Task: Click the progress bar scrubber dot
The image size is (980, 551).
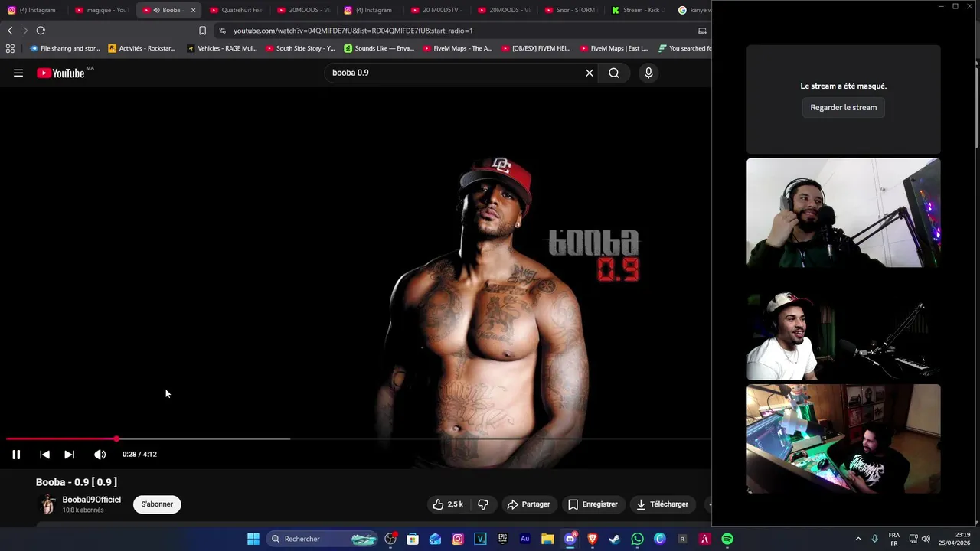Action: coord(116,439)
